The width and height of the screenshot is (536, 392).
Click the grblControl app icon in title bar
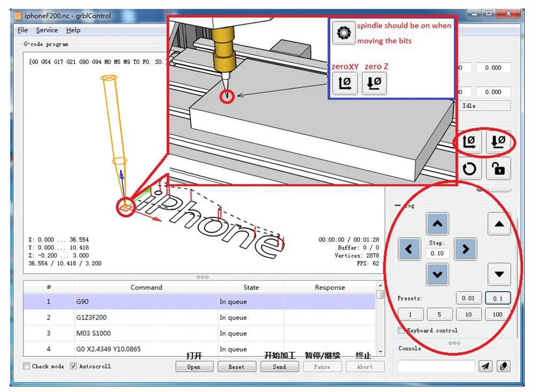(x=18, y=16)
